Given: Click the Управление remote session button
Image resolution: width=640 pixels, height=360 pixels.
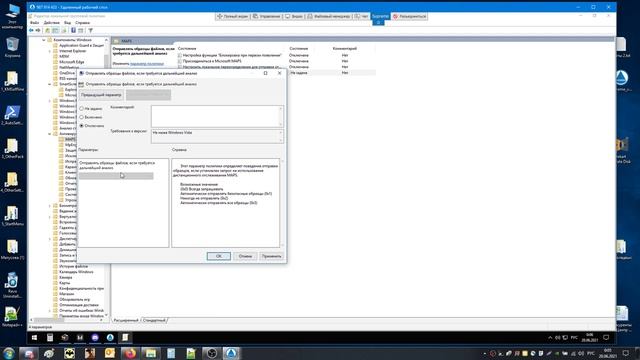Looking at the screenshot, I should [x=267, y=16].
